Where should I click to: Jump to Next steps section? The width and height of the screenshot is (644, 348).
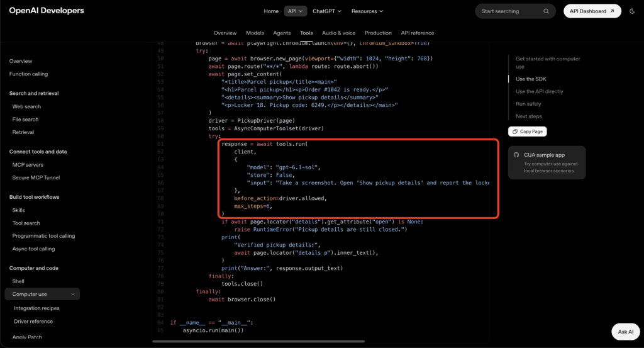528,116
